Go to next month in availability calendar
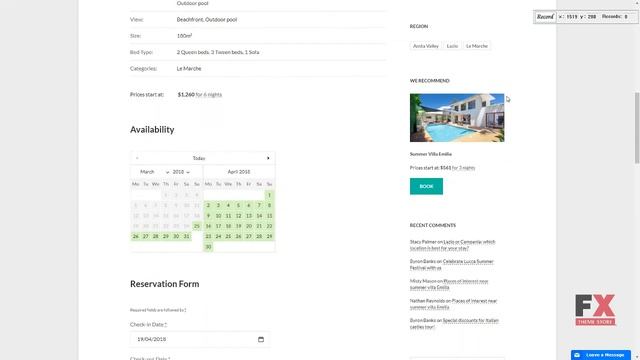 (268, 158)
